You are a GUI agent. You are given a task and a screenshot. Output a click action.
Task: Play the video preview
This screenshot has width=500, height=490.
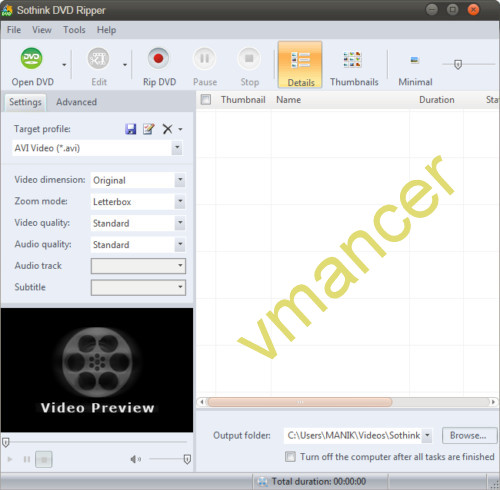[x=10, y=459]
